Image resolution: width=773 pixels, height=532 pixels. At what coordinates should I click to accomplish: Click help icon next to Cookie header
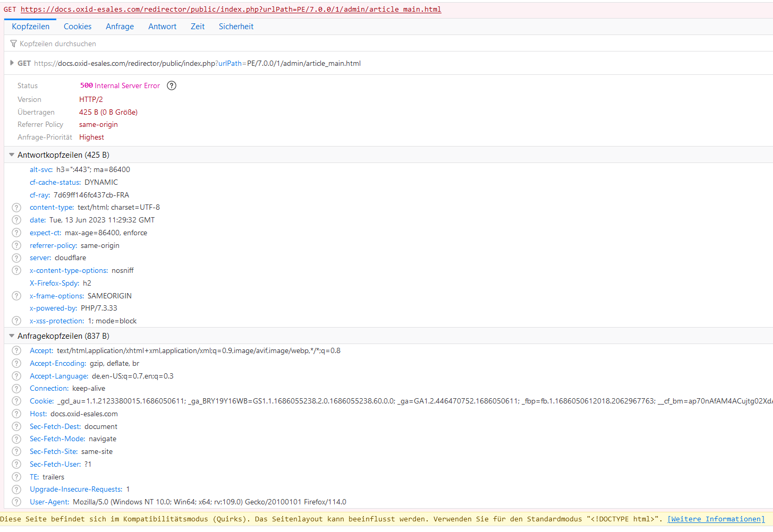point(16,401)
